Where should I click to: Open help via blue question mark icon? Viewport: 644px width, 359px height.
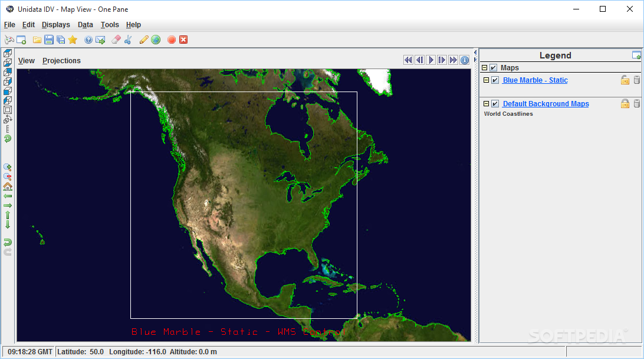tap(88, 40)
